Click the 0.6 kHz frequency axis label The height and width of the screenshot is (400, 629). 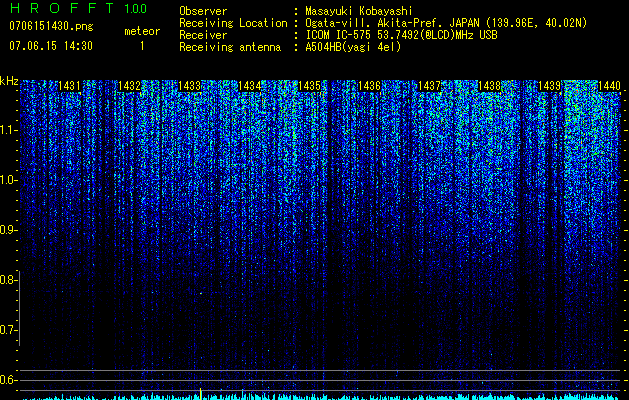(8, 380)
